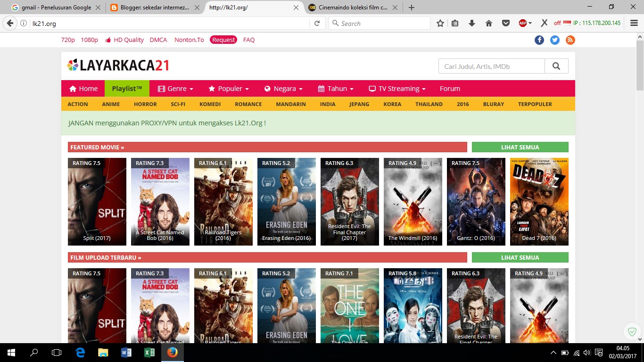Launch Microsoft Edge from the taskbar
Image resolution: width=644 pixels, height=362 pixels.
click(80, 353)
